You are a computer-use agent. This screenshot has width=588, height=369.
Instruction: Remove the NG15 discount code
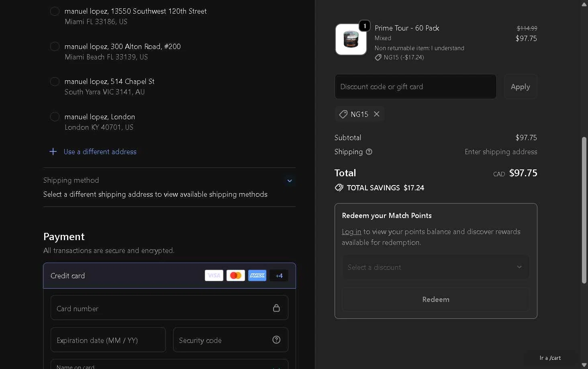coord(377,114)
